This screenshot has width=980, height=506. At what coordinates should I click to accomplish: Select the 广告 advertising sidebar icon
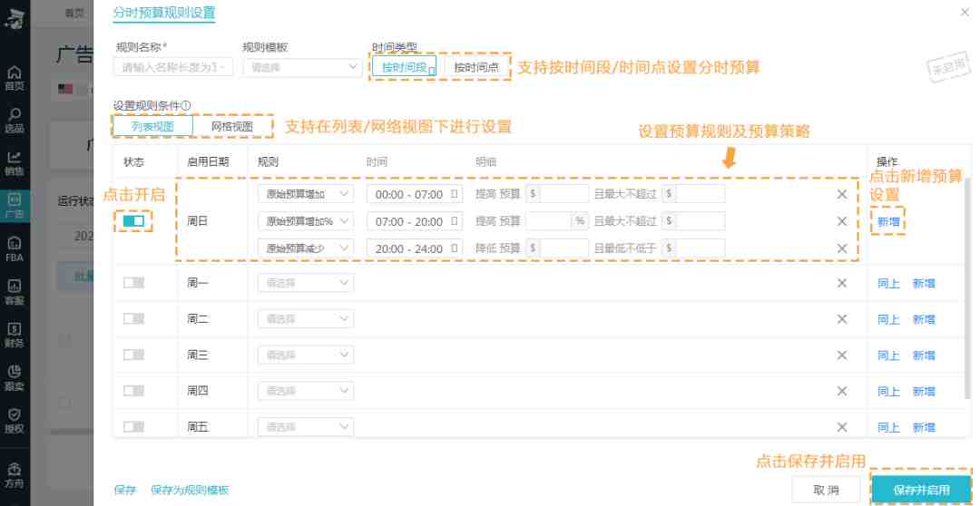tap(14, 206)
